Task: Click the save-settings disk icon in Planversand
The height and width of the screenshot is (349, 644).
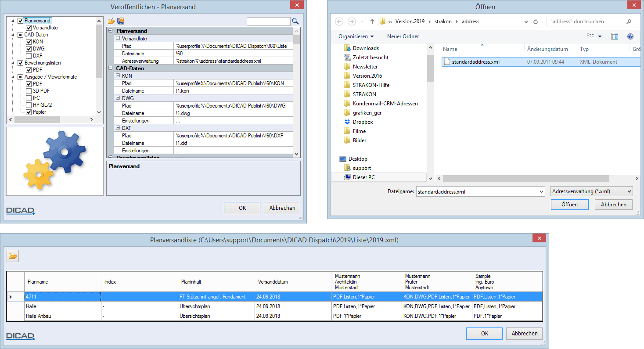Action: tap(120, 21)
